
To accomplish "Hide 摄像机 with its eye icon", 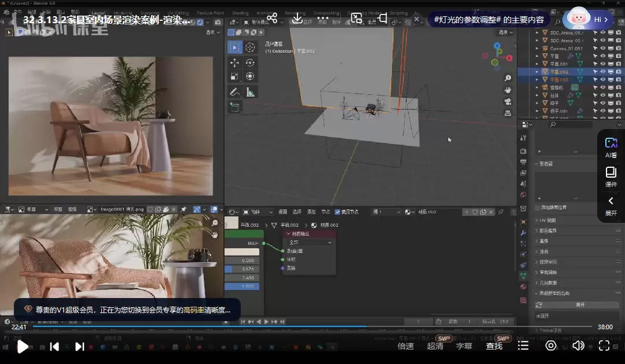I will [602, 87].
